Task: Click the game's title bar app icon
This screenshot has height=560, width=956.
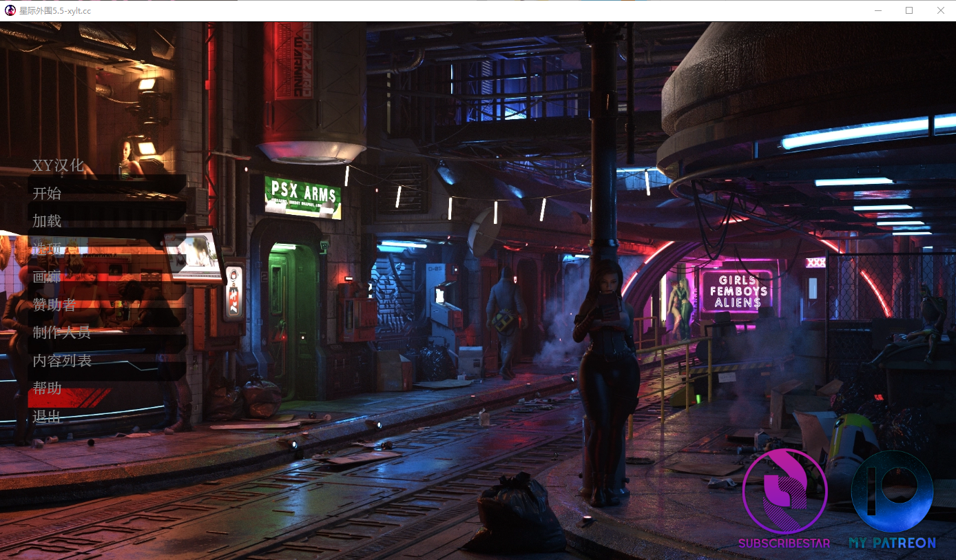Action: 10,10
